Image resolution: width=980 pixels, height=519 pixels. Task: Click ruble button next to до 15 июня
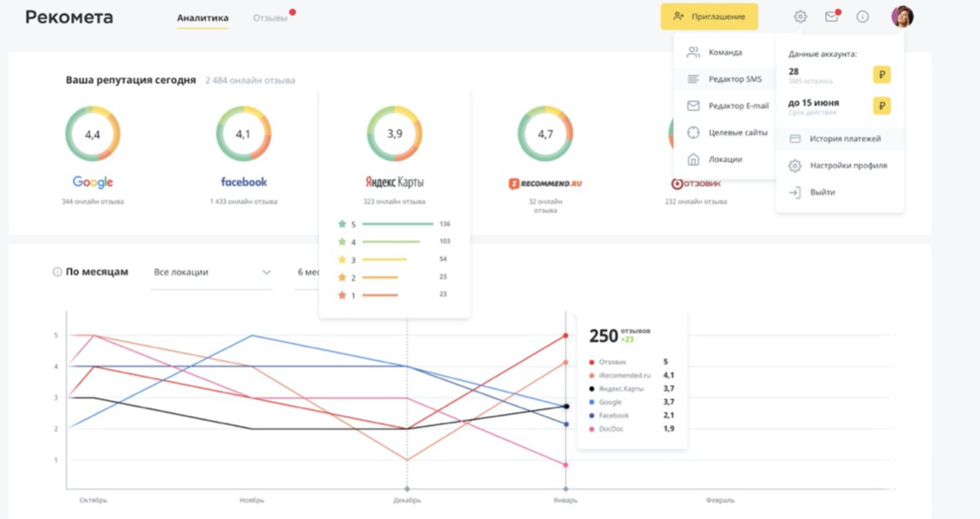pos(882,106)
